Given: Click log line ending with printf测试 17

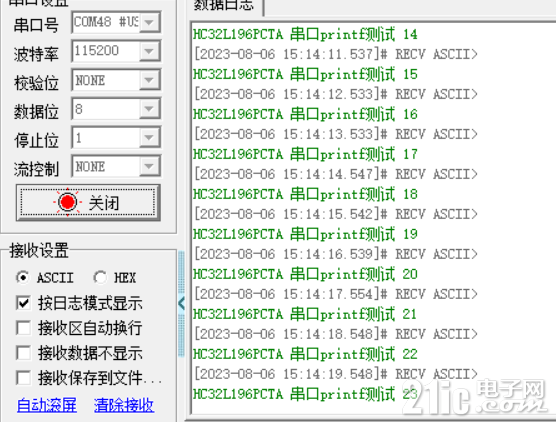Looking at the screenshot, I should [x=305, y=155].
